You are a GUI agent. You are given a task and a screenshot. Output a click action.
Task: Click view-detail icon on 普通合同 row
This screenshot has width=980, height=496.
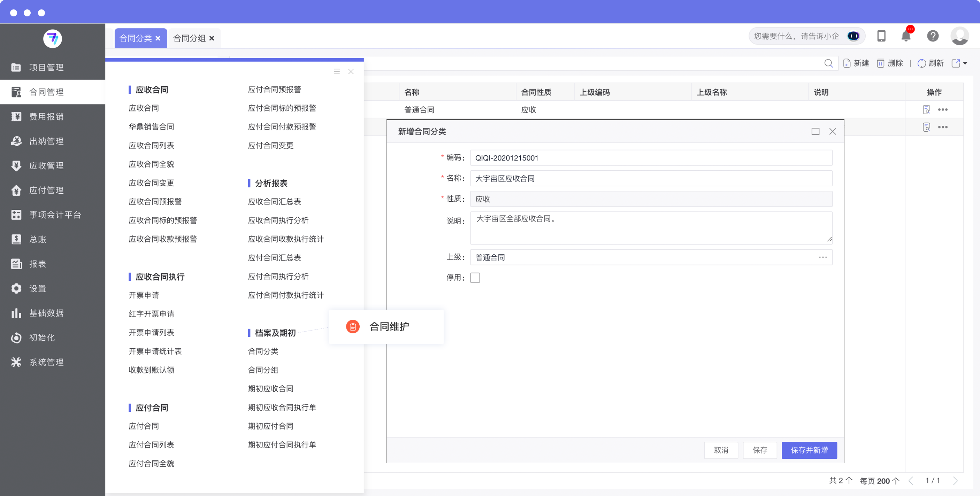point(926,110)
